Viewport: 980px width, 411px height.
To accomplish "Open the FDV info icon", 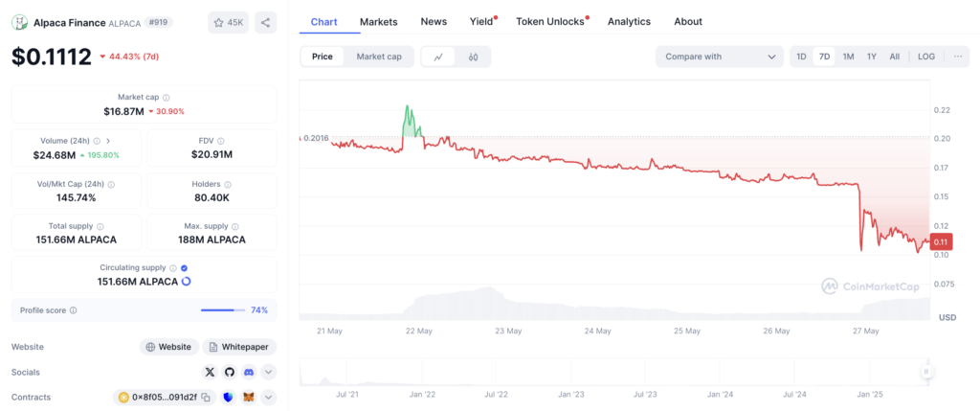I will click(x=221, y=141).
